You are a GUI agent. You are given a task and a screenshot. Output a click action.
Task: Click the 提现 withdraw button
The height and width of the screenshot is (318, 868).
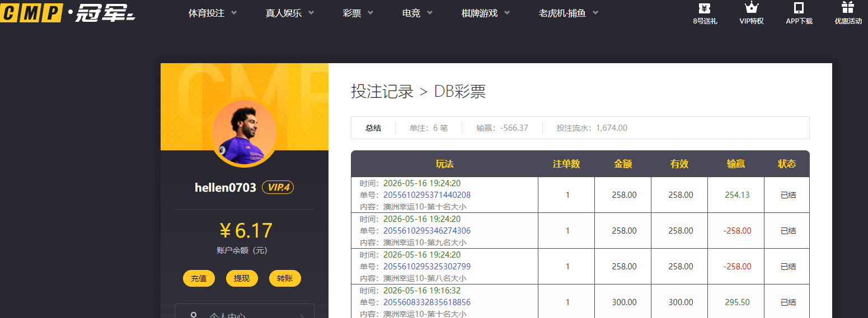(242, 278)
